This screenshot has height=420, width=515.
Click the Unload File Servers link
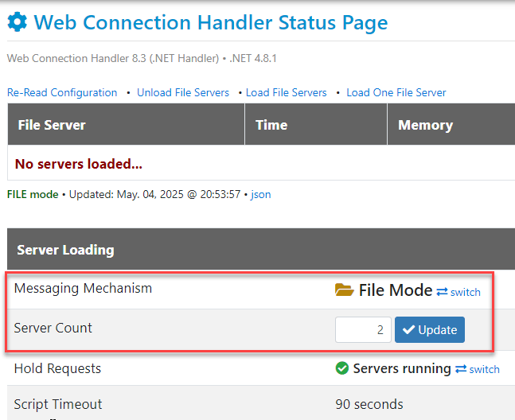[x=183, y=92]
